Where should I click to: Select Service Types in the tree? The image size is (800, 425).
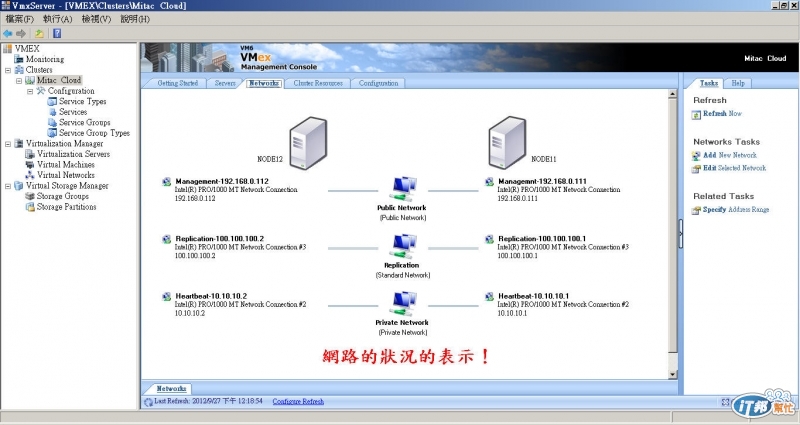82,102
